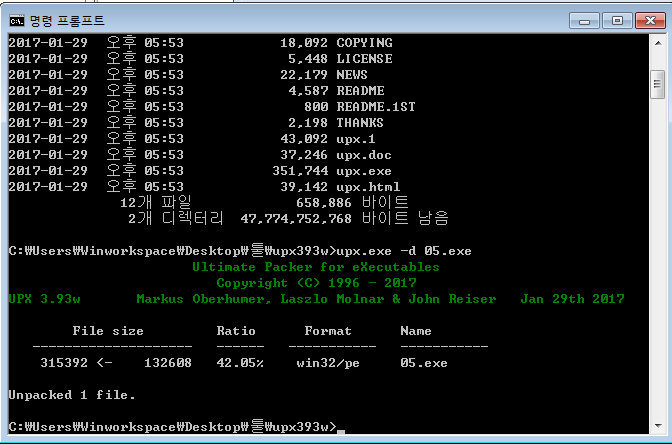Click the blinking cursor at the last prompt
Viewport: 672px width, 444px height.
341,433
